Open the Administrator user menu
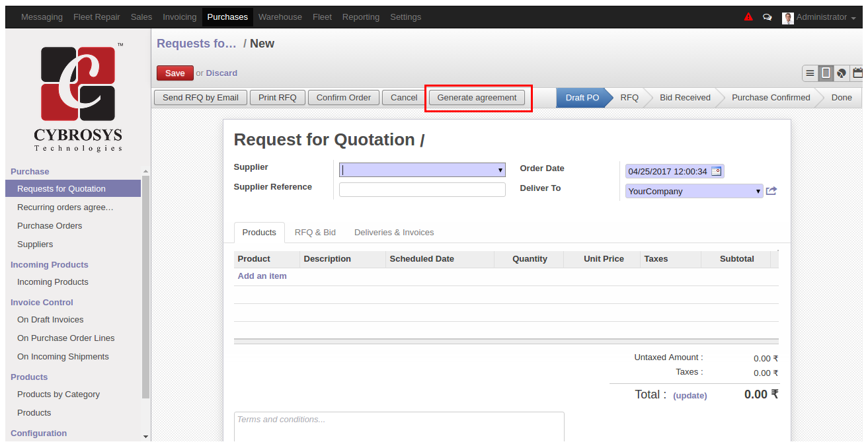868x448 pixels. coord(814,17)
